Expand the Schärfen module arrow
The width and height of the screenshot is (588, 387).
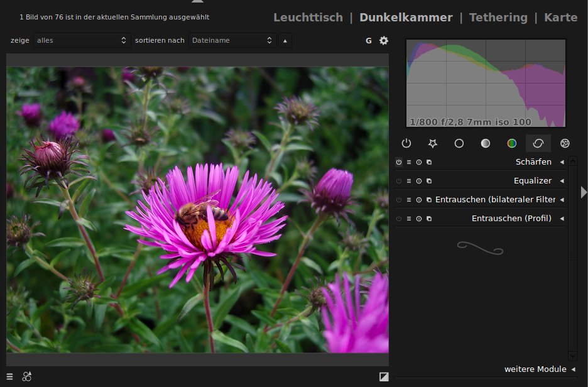562,162
